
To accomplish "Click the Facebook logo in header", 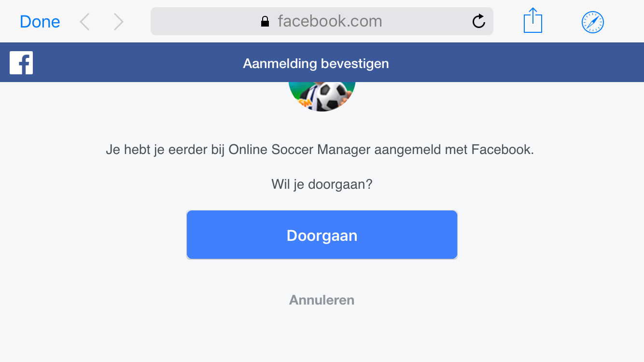I will click(x=21, y=63).
